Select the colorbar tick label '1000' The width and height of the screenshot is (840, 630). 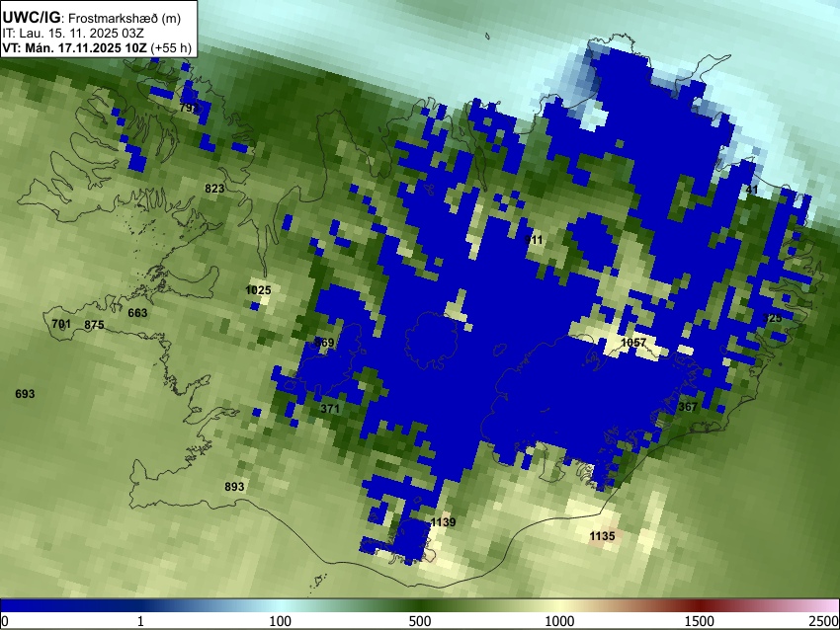[x=559, y=621]
